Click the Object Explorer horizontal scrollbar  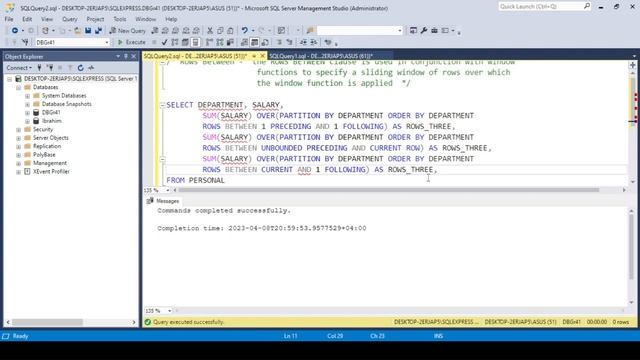(x=47, y=322)
